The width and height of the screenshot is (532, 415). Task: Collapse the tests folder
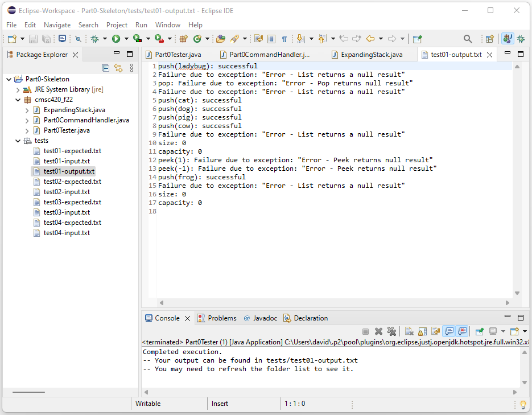[18, 141]
